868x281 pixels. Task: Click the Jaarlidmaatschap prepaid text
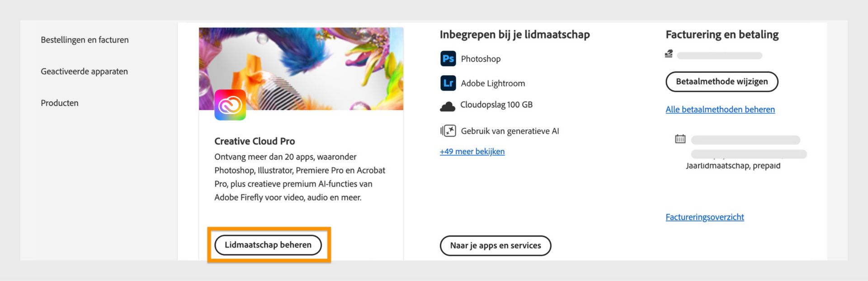[x=733, y=166]
